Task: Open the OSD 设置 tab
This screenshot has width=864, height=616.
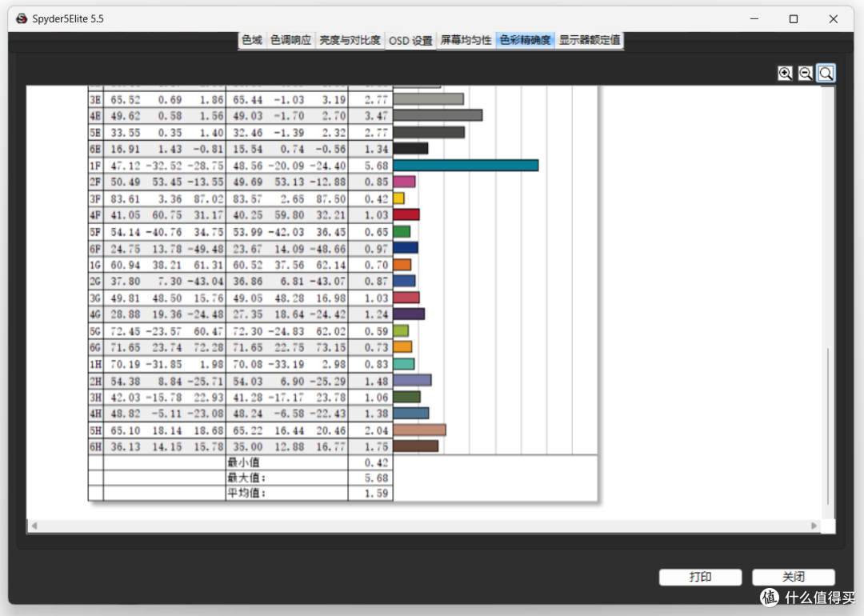Action: pos(410,41)
